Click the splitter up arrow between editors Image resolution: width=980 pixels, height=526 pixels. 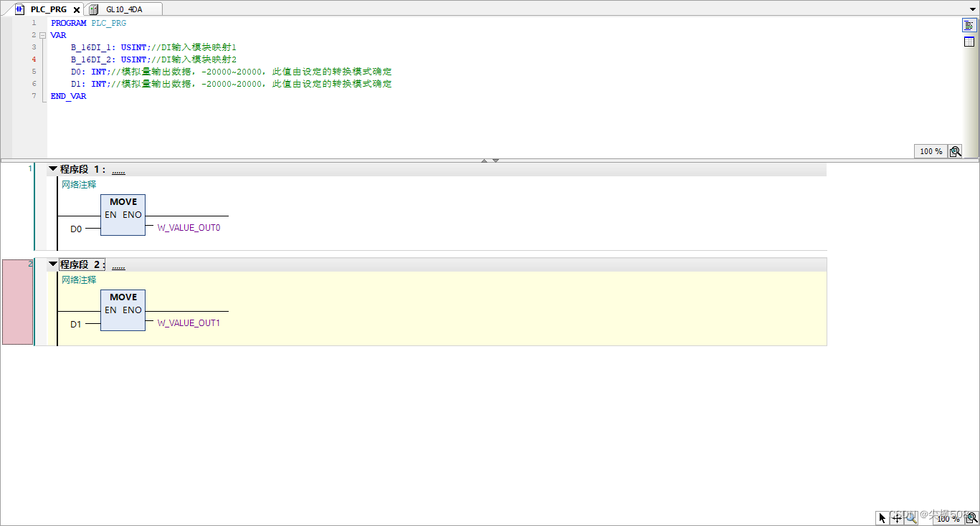(485, 161)
